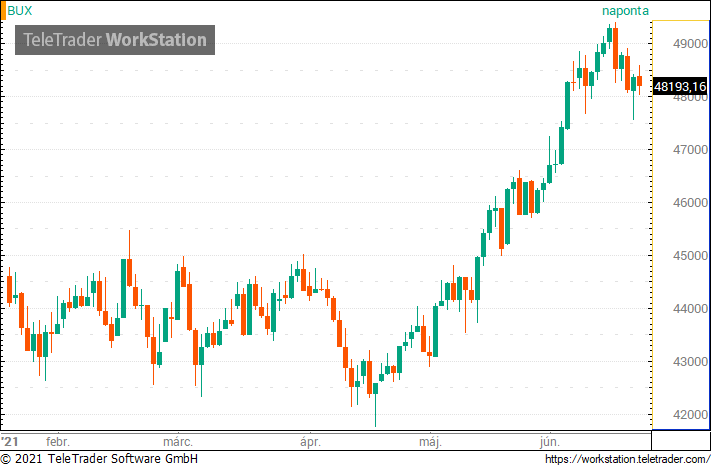Click the current price tag 48193,16

[x=680, y=86]
